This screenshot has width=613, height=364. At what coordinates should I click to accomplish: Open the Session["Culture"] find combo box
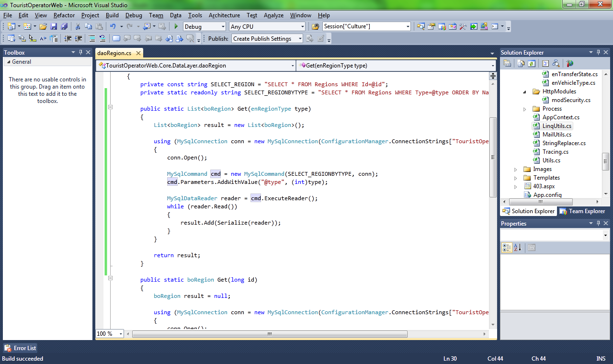[x=408, y=26]
